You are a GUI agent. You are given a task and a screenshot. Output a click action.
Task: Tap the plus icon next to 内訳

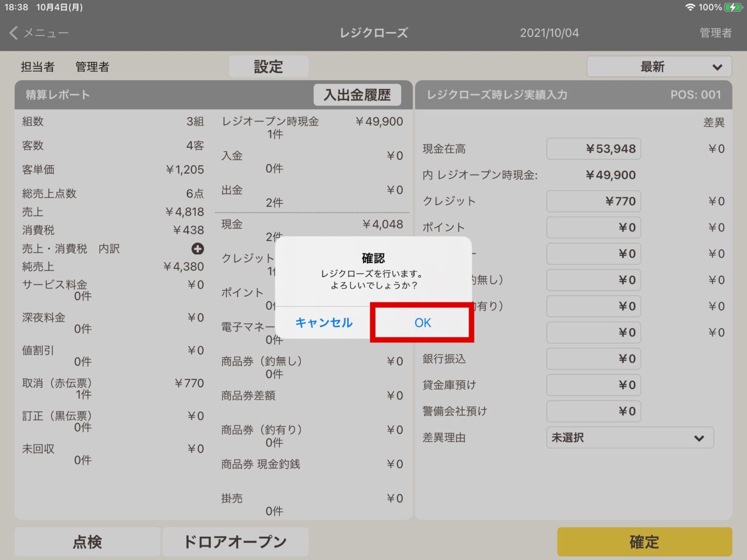tap(198, 248)
